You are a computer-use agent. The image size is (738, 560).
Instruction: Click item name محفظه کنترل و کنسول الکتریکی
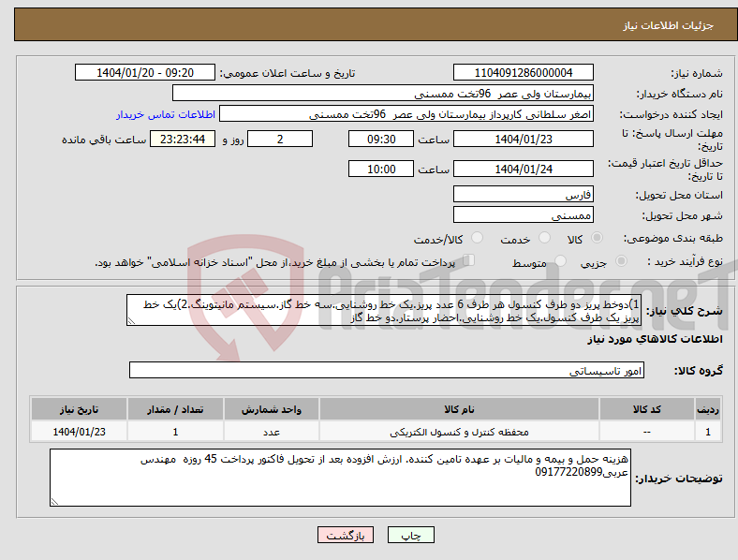pos(459,432)
